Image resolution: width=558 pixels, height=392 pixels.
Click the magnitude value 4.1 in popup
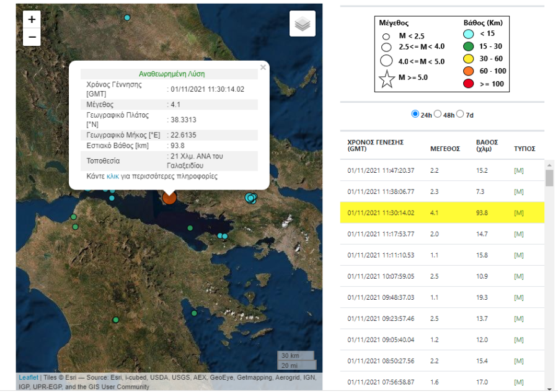[175, 105]
